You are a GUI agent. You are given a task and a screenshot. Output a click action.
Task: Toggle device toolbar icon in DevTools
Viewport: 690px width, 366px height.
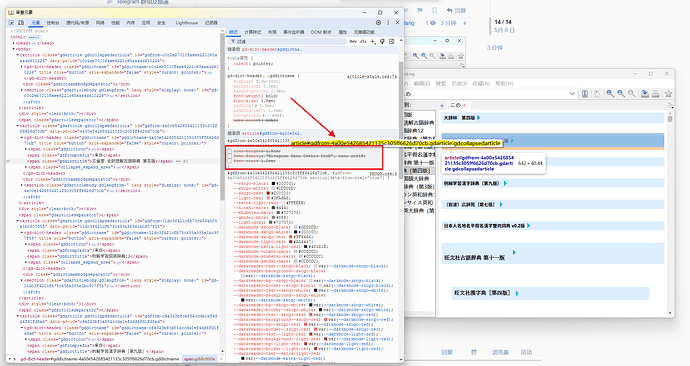21,22
